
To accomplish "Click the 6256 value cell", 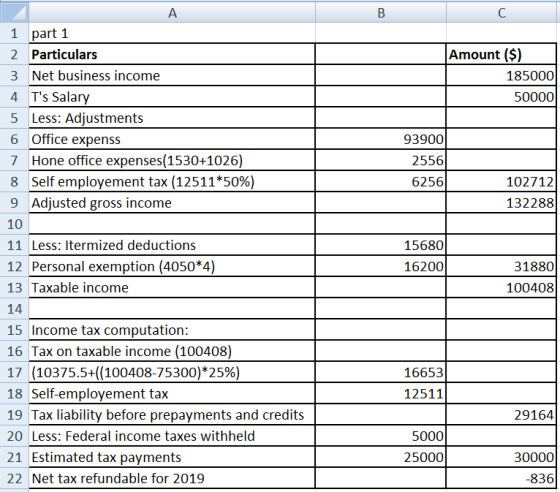I will (x=381, y=181).
